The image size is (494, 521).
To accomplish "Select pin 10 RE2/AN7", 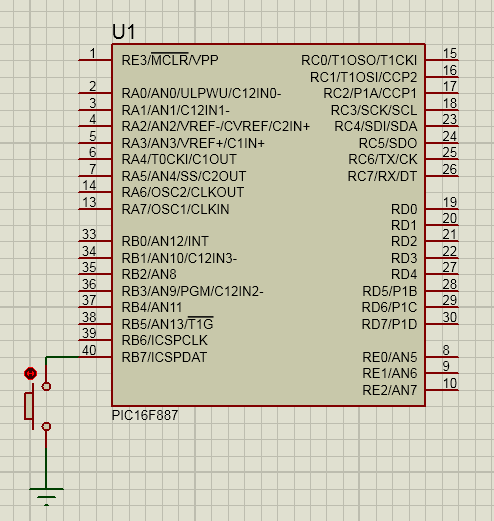I will [442, 390].
